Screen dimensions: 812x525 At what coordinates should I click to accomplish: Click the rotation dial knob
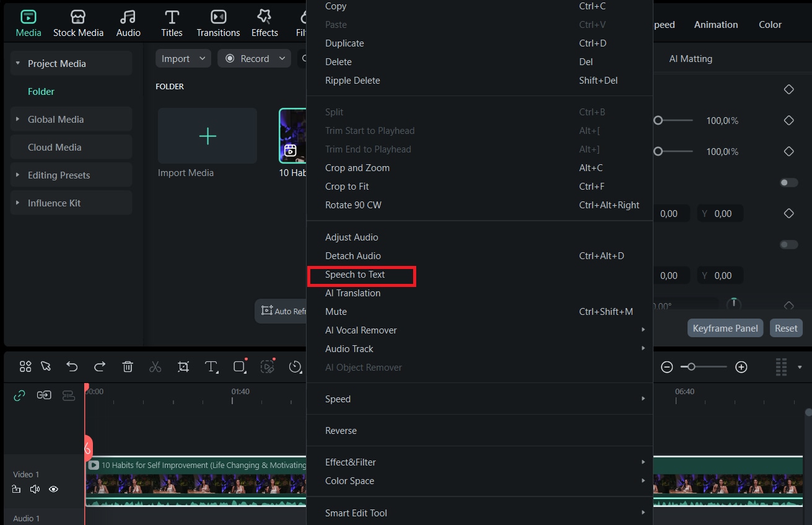coord(733,304)
